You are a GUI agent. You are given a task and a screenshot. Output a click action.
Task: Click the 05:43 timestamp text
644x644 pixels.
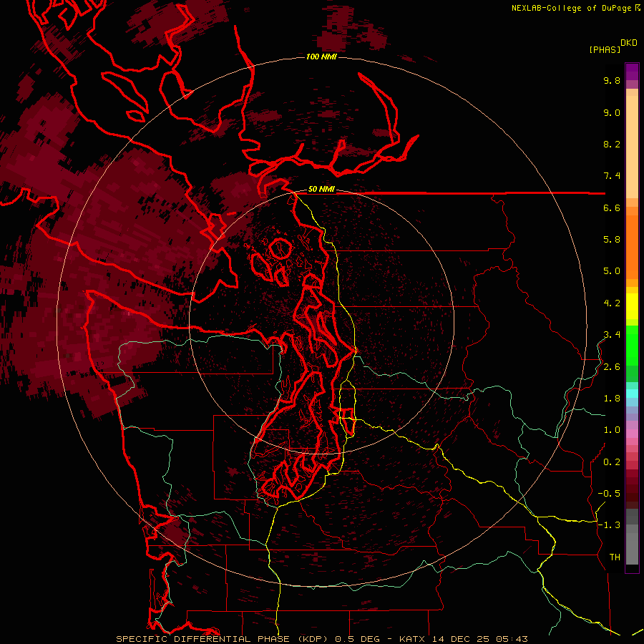tap(512, 639)
